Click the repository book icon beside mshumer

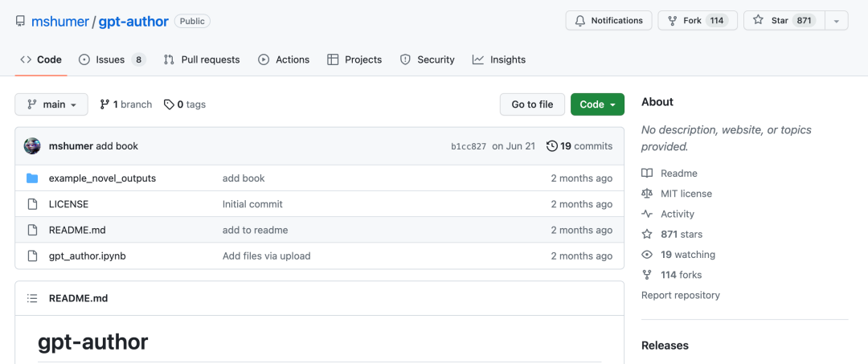20,22
